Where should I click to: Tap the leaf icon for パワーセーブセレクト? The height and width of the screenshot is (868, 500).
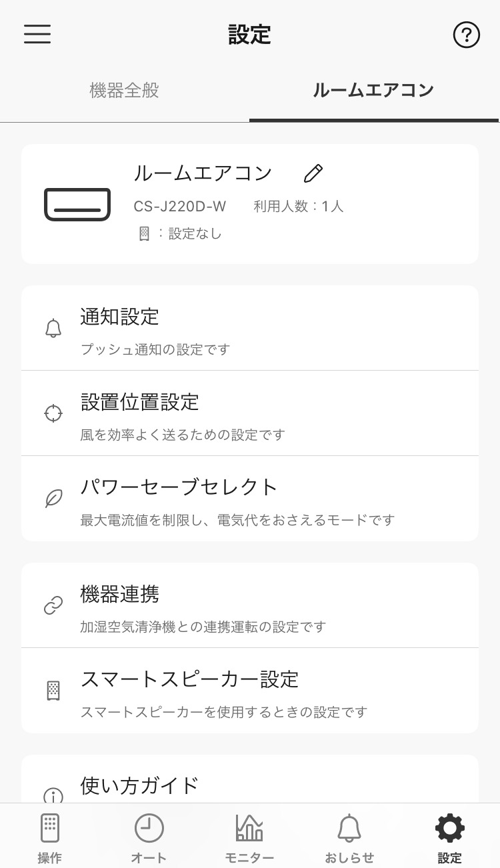click(53, 499)
